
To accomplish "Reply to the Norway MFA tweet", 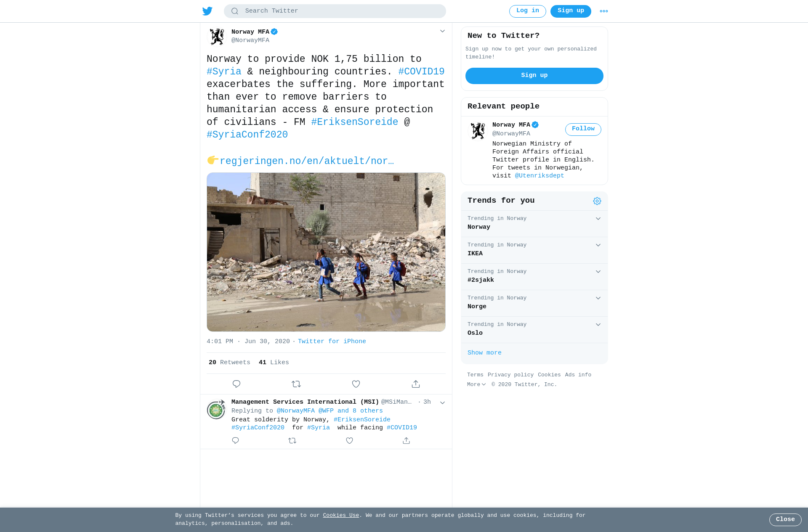I will (x=237, y=384).
